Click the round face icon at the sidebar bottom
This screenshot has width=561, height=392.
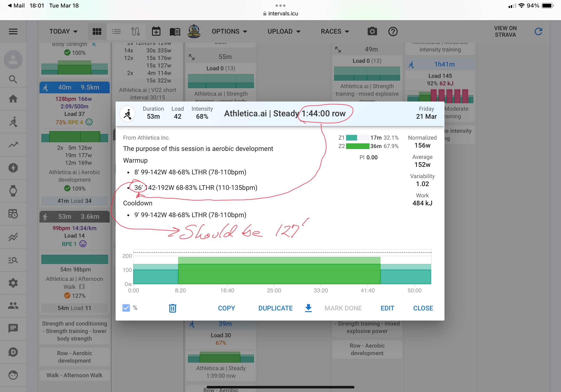[x=13, y=375]
